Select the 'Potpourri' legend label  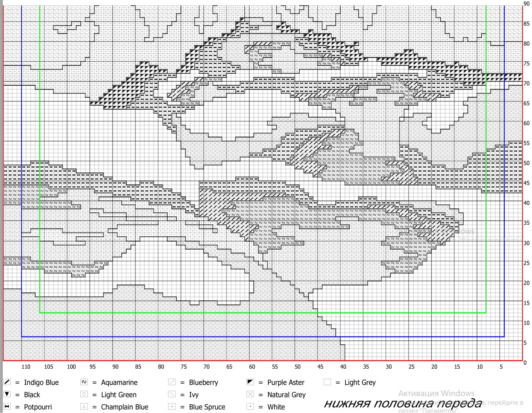[x=38, y=407]
